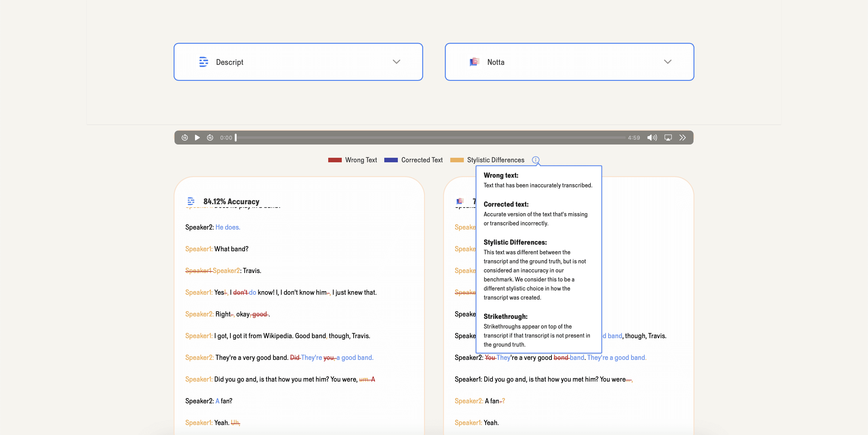Image resolution: width=868 pixels, height=435 pixels.
Task: Click 'They're a very good band.' in Descript transcript
Action: (x=252, y=357)
